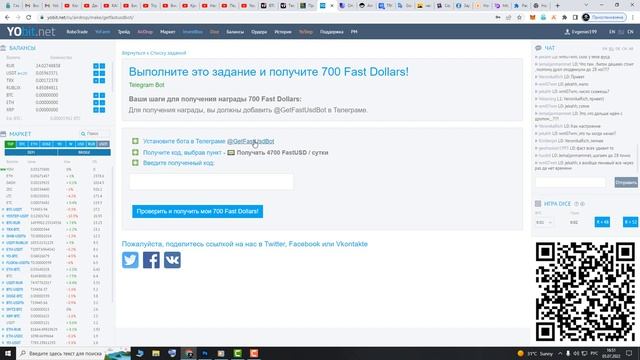Click the chat message input field
This screenshot has width=640, height=360.
point(571,182)
